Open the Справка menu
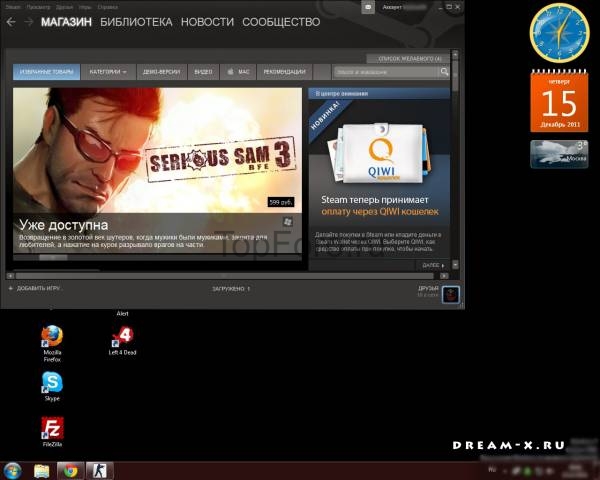 pyautogui.click(x=108, y=7)
